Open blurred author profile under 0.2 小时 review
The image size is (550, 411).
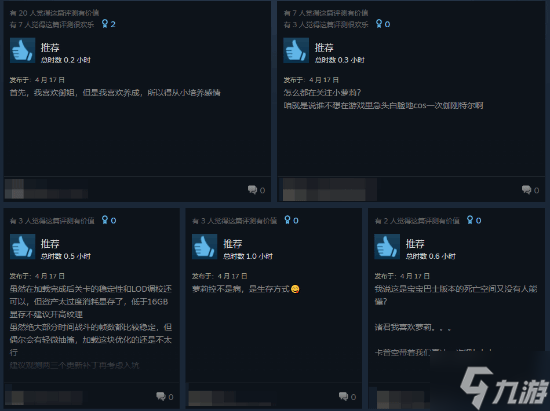pos(46,189)
